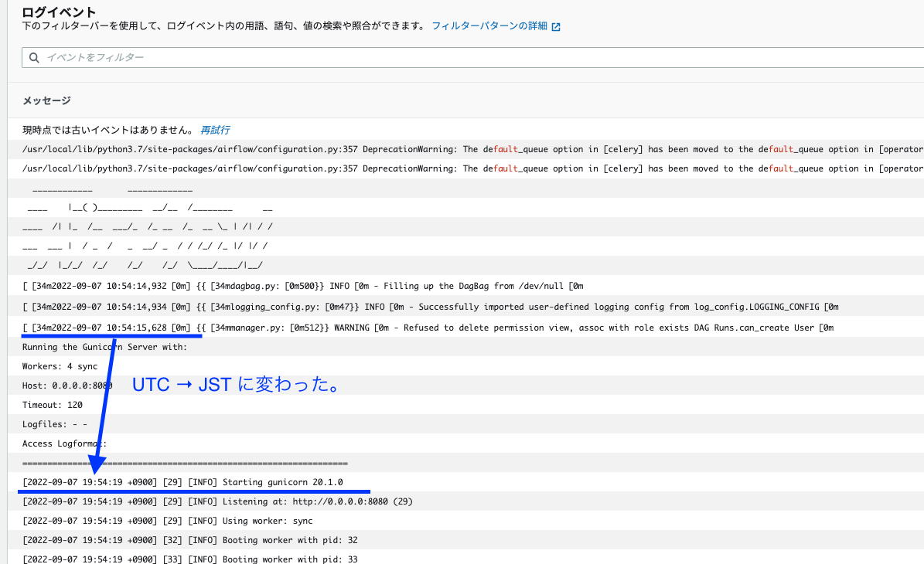Click the メッセージ column header
The width and height of the screenshot is (924, 564).
(46, 100)
